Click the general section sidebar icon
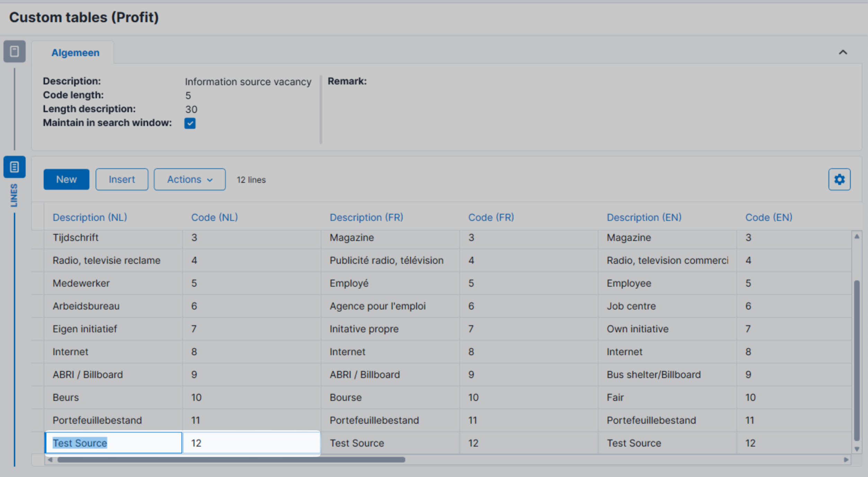Viewport: 868px width, 477px height. coord(14,51)
